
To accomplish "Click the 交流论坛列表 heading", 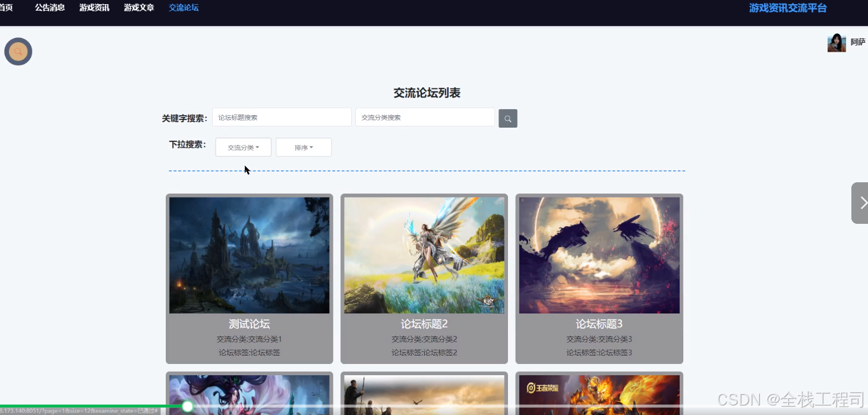I will tap(427, 93).
